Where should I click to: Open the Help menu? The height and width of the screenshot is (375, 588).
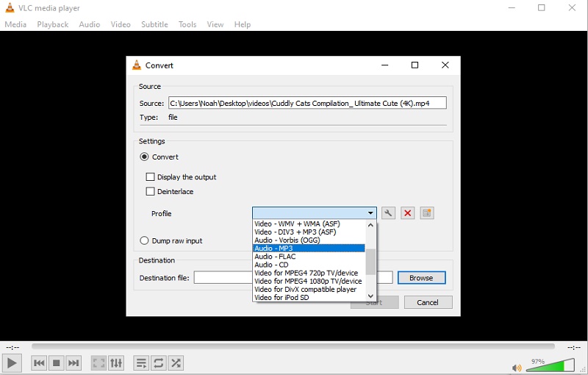tap(243, 24)
